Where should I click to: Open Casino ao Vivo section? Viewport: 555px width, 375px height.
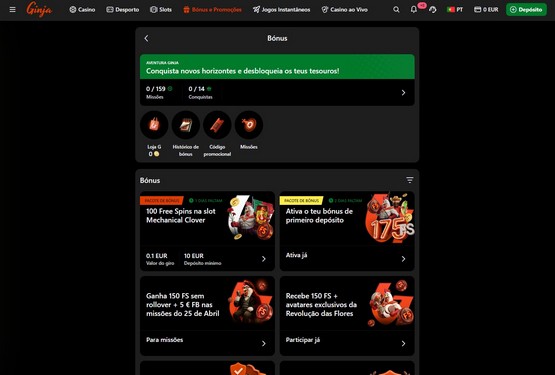click(x=344, y=10)
